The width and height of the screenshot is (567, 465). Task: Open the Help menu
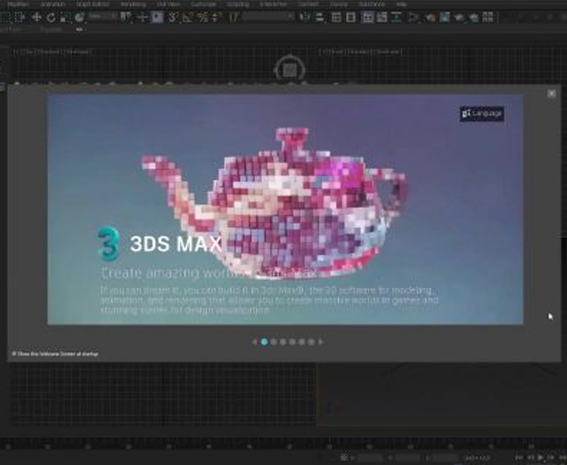coord(401,4)
